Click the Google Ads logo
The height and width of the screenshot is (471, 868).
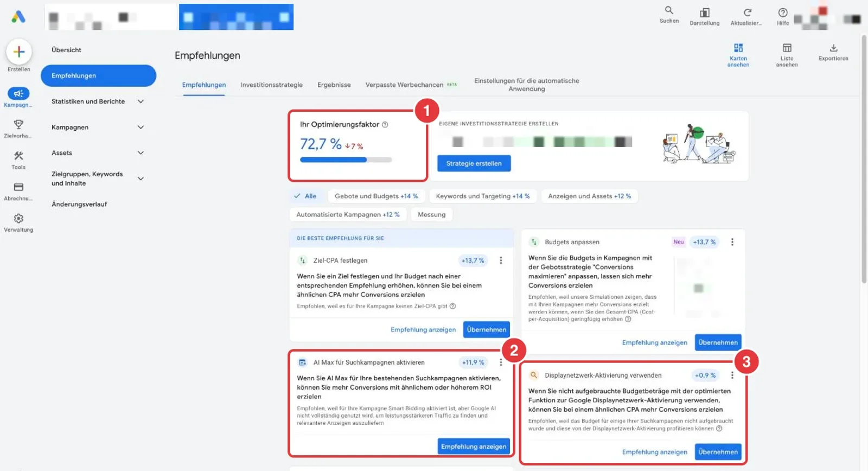pos(18,17)
